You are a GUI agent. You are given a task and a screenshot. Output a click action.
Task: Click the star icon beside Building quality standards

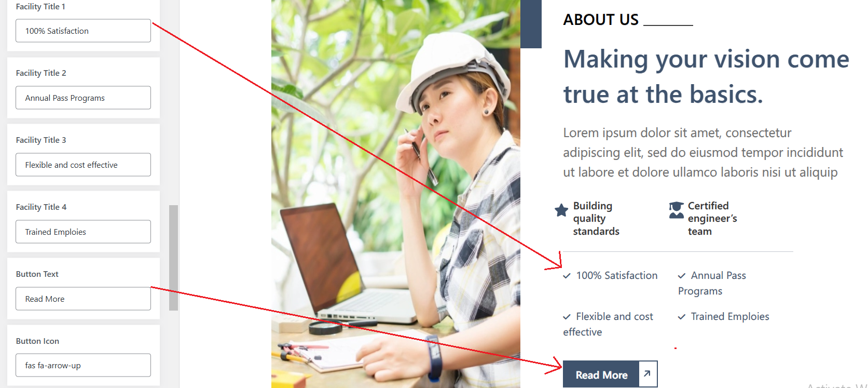pos(561,210)
